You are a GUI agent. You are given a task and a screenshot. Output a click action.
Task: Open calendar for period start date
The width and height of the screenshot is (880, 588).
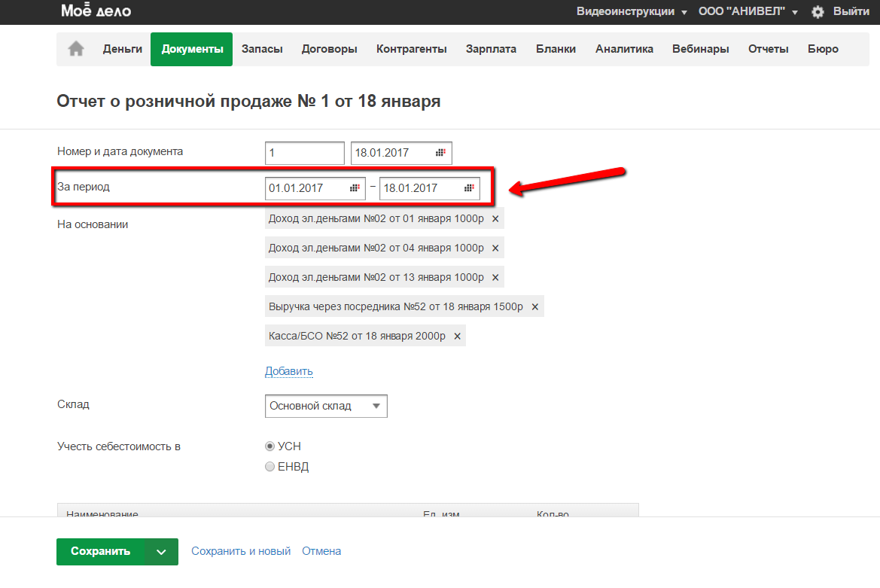(x=355, y=188)
